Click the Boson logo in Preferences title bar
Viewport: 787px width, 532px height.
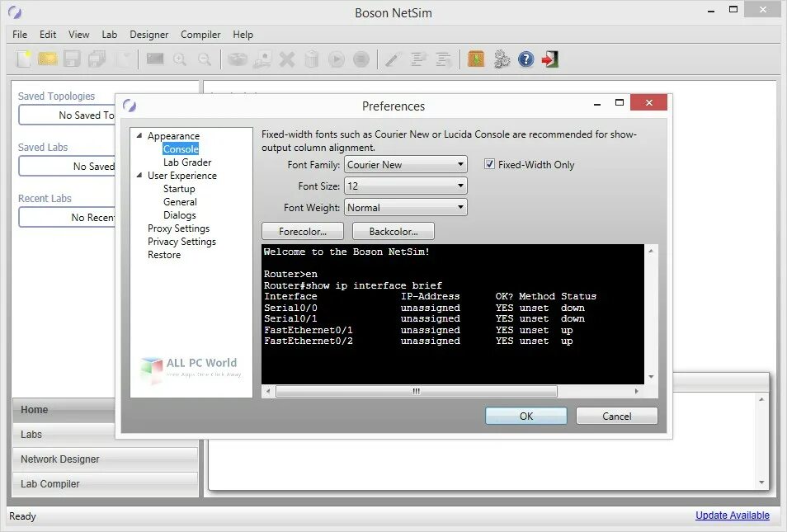coord(130,106)
